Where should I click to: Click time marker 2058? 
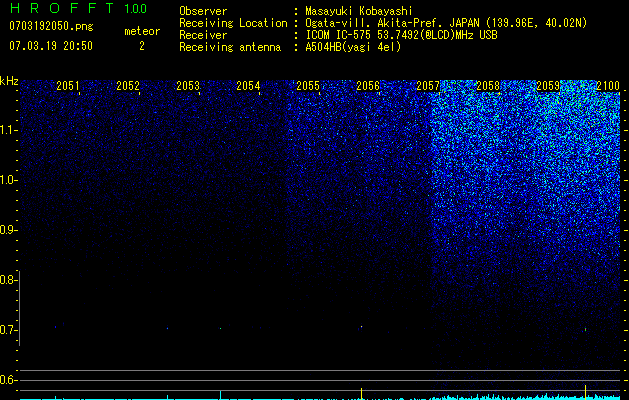coord(488,86)
